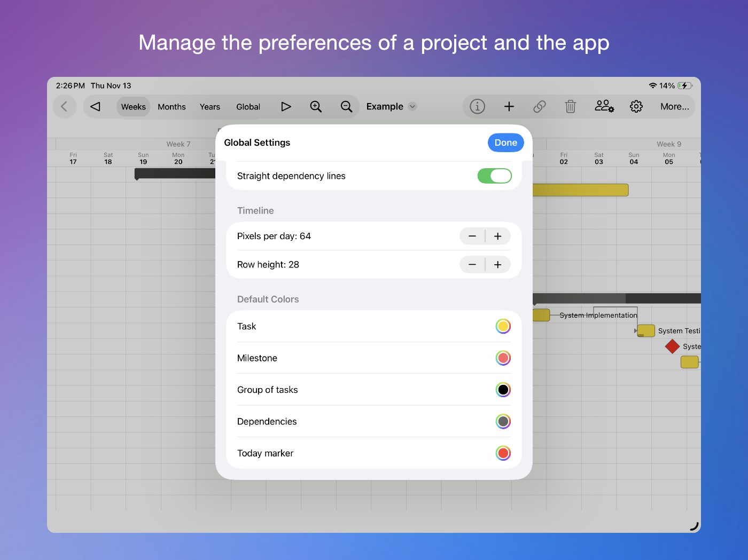This screenshot has height=560, width=748.
Task: Zoom out with magnifier minus icon
Action: 346,107
